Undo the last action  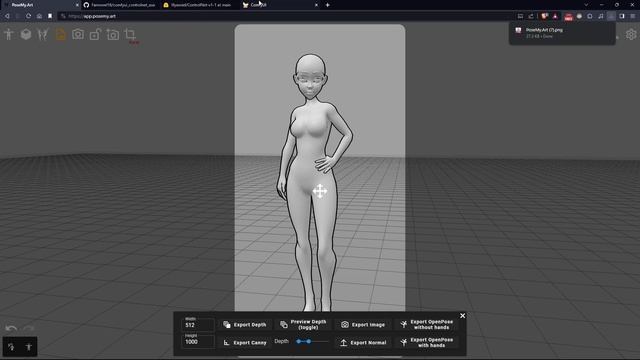click(11, 328)
